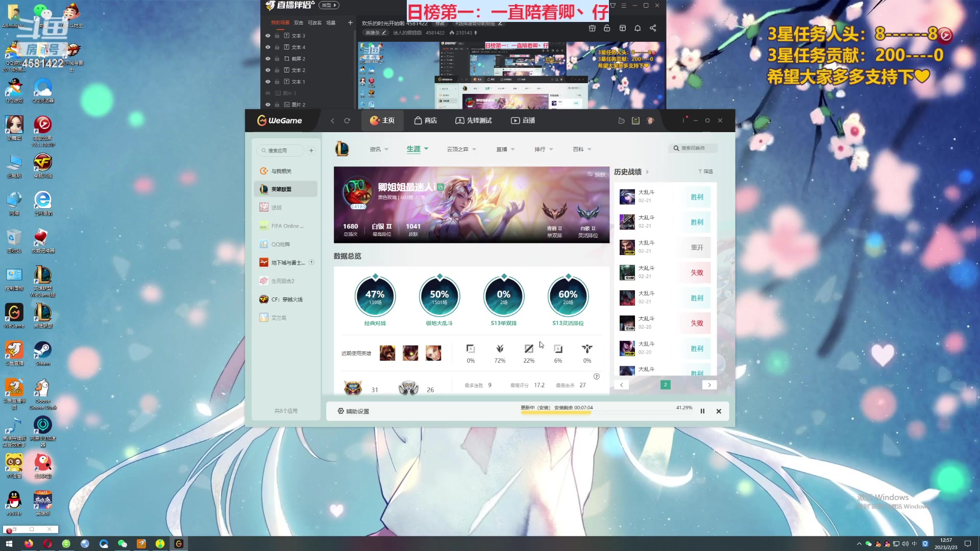Toggle visibility of 截屏 2 layer
Screen dimensions: 980x551
[x=267, y=59]
